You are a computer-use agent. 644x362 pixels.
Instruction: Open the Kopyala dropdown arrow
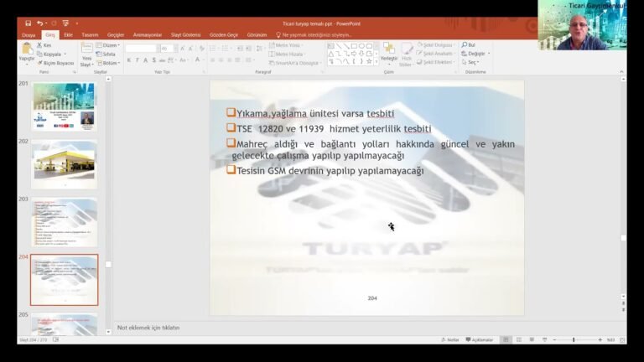pyautogui.click(x=65, y=54)
